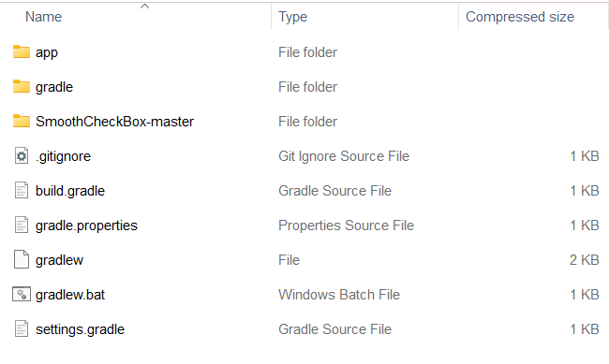Viewport: 609px width, 364px height.
Task: Click the .gitignore gear file icon
Action: [22, 156]
